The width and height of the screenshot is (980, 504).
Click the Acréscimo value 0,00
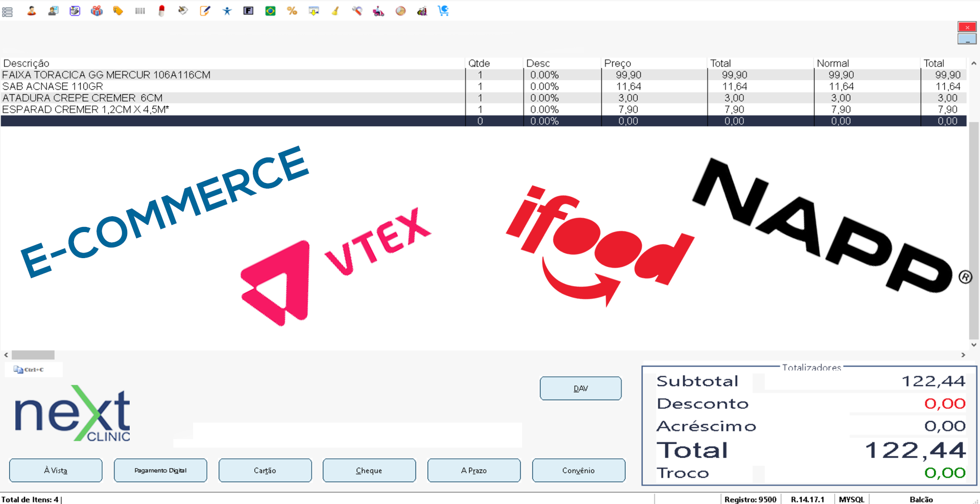(x=945, y=426)
